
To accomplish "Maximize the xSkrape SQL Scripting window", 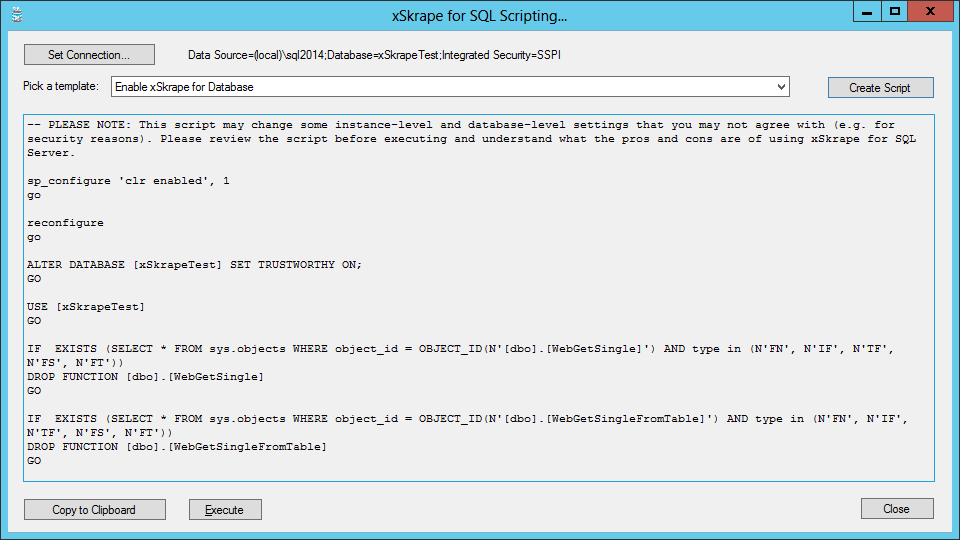I will pyautogui.click(x=894, y=12).
